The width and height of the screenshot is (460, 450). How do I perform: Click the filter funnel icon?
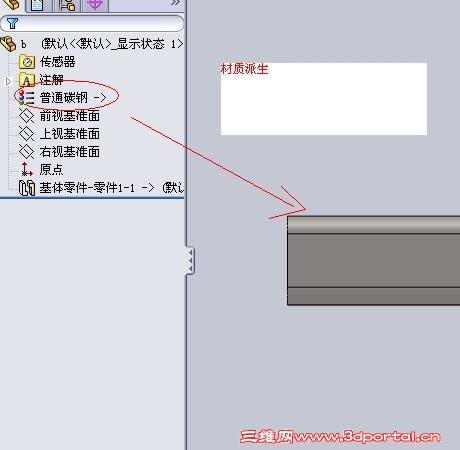12,23
